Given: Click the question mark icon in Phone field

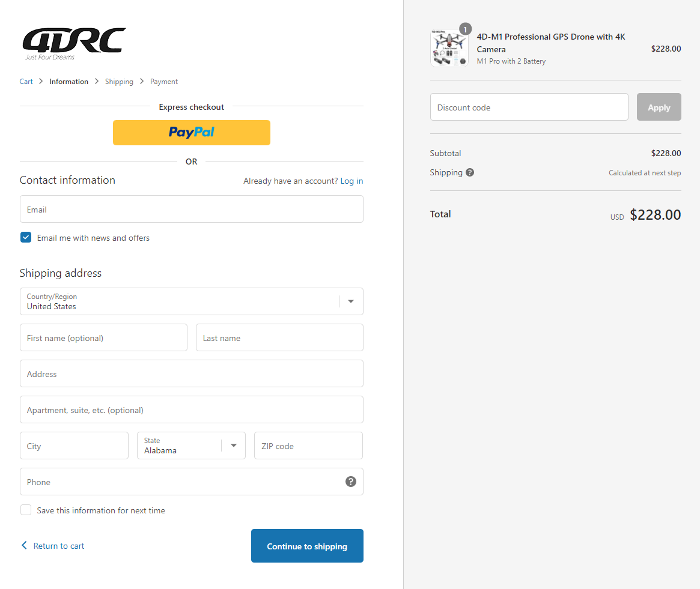Looking at the screenshot, I should [351, 482].
